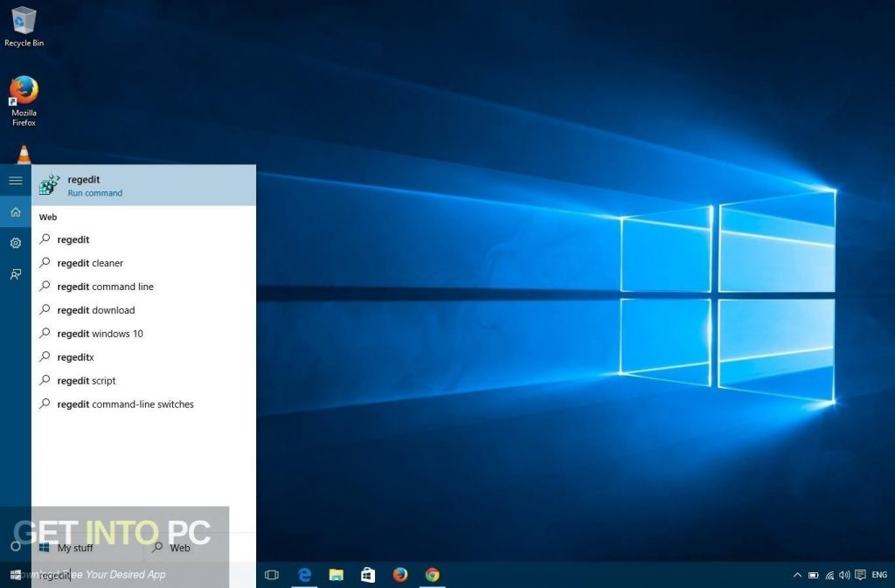
Task: Select Mozilla Firefox desktop shortcut
Action: [x=24, y=101]
